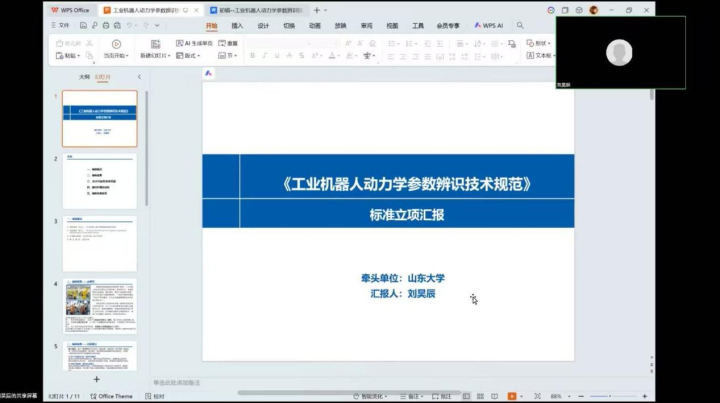Open the text highlight color picker
The height and width of the screenshot is (403, 720).
352,56
